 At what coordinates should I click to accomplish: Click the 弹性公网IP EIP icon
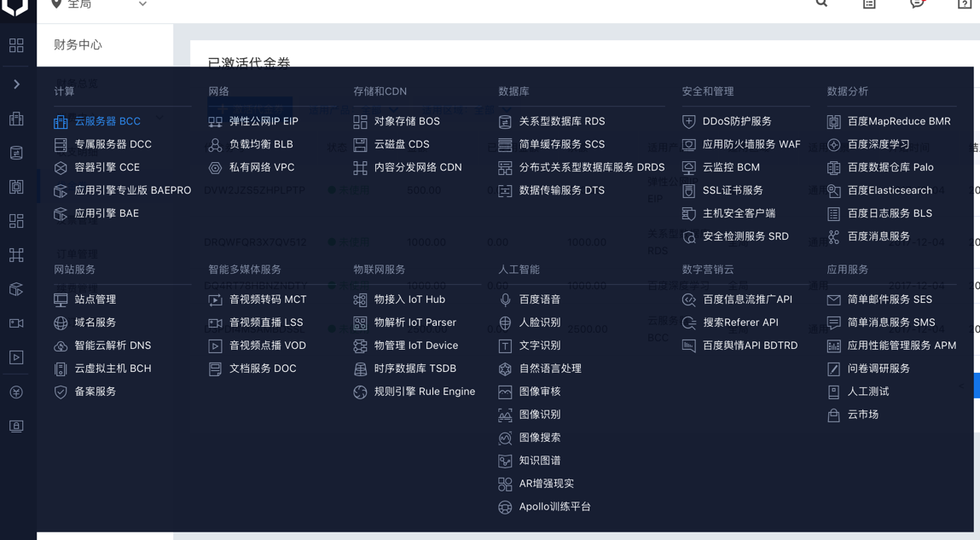pos(215,122)
